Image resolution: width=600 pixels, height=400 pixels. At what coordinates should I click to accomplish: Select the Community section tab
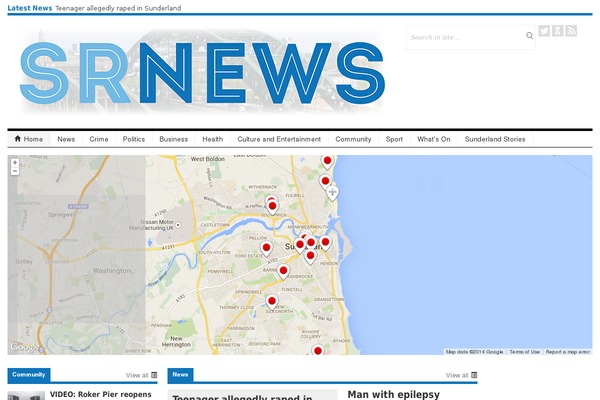tap(29, 375)
